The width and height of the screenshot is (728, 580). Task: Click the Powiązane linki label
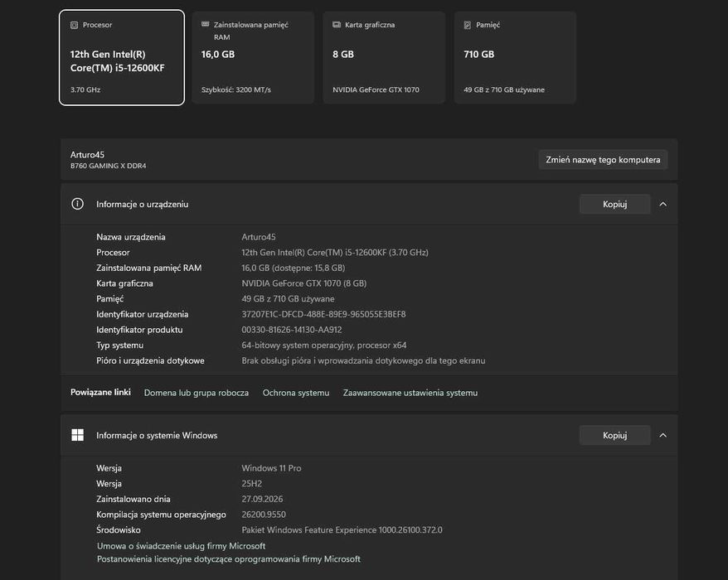pos(100,392)
